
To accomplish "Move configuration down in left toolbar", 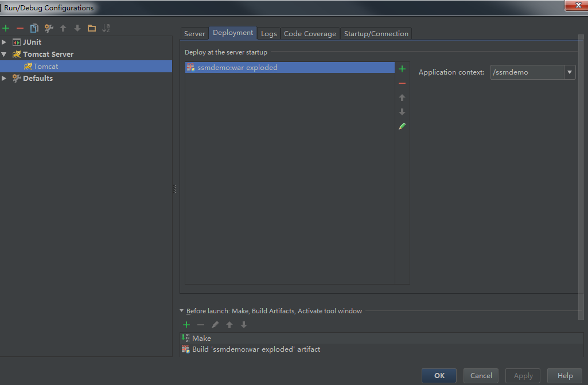I will click(x=77, y=28).
